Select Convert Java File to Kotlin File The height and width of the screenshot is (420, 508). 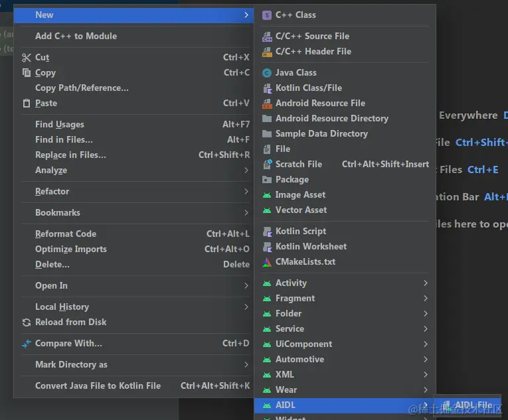tap(98, 386)
